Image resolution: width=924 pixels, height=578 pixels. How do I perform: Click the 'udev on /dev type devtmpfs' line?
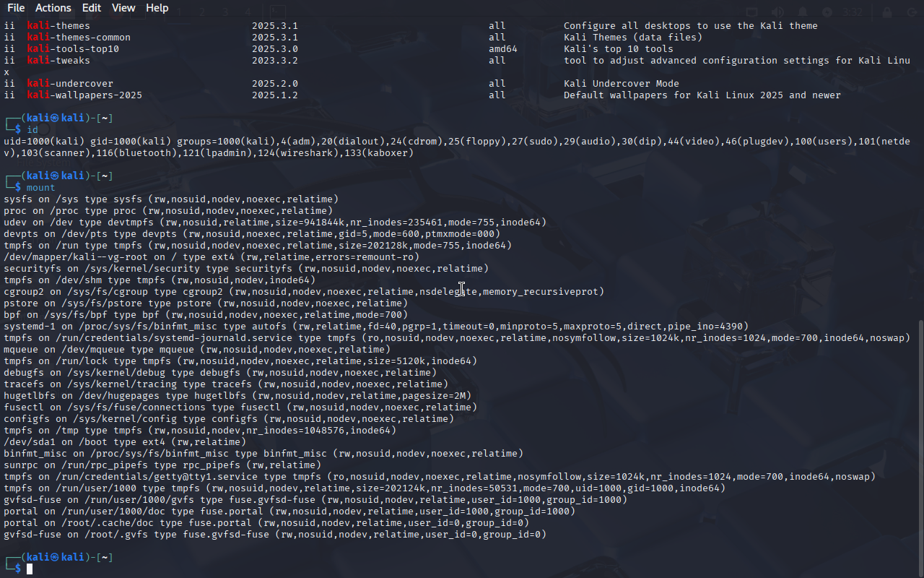275,223
